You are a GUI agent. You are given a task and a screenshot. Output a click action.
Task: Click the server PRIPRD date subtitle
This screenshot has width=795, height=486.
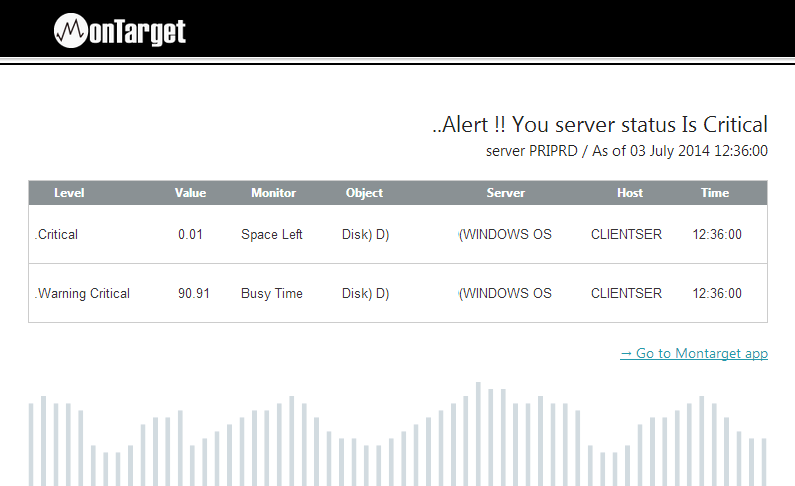tap(627, 151)
